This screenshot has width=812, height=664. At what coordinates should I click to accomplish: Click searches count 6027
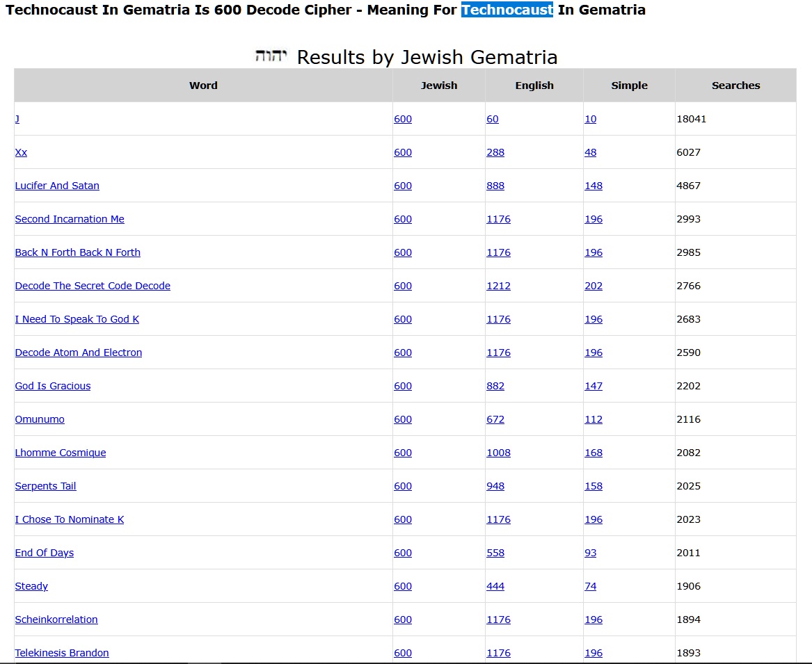coord(688,152)
